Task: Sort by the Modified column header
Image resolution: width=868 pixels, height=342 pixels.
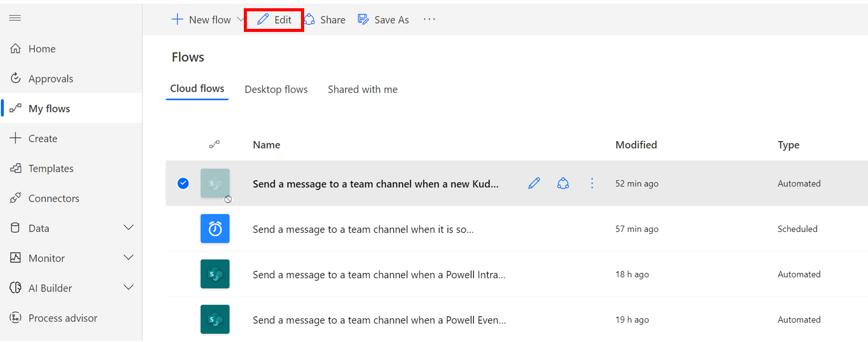Action: click(636, 145)
